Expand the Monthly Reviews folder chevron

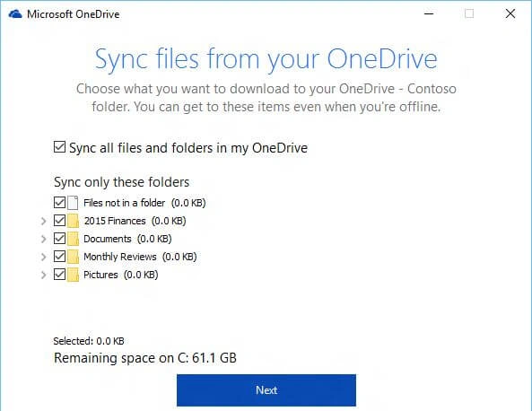point(43,257)
